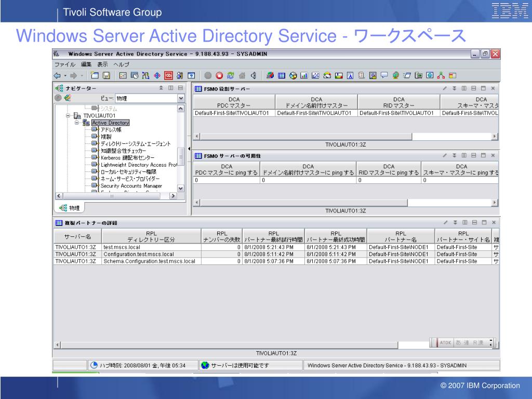Select the Linear gauge toolbar icon
This screenshot has width=532, height=399.
339,75
